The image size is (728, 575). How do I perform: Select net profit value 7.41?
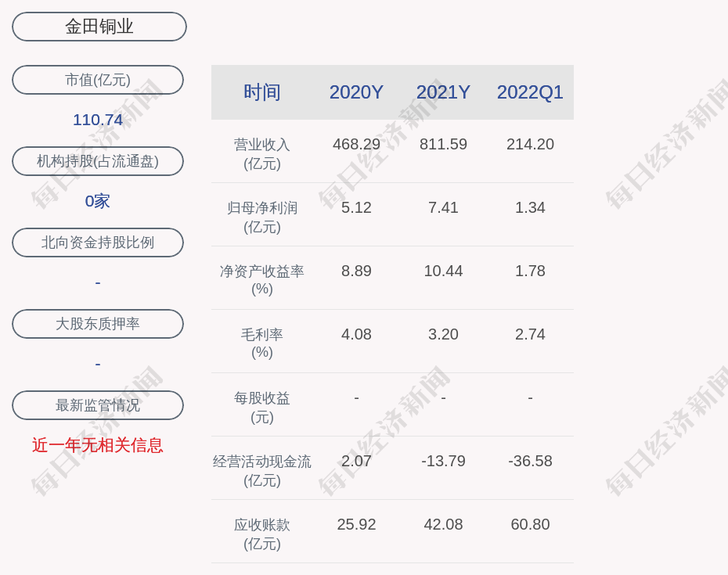pyautogui.click(x=443, y=207)
